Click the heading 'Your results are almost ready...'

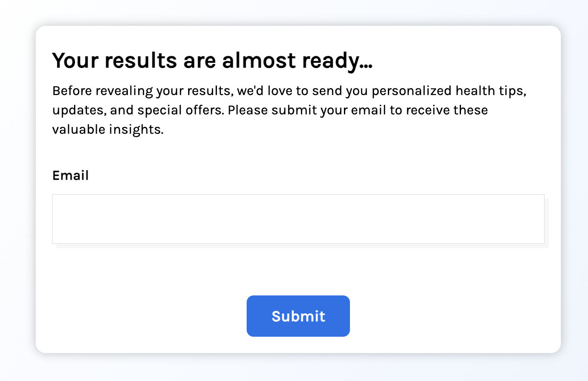tap(213, 60)
